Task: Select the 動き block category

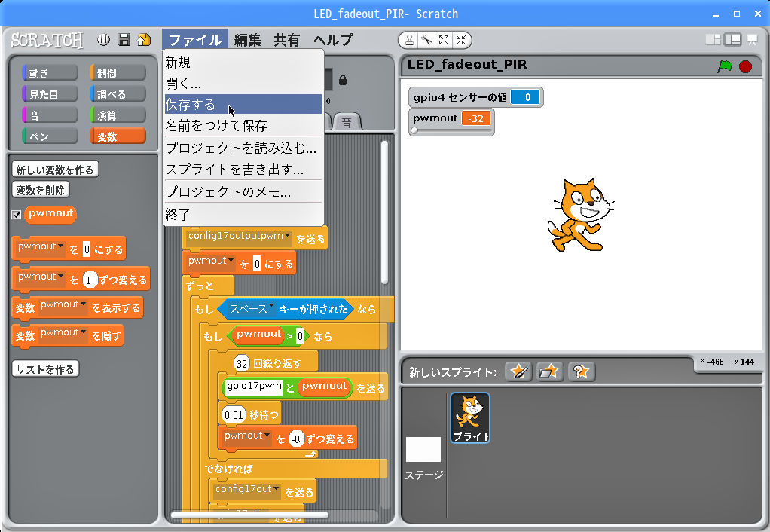Action: pyautogui.click(x=50, y=73)
